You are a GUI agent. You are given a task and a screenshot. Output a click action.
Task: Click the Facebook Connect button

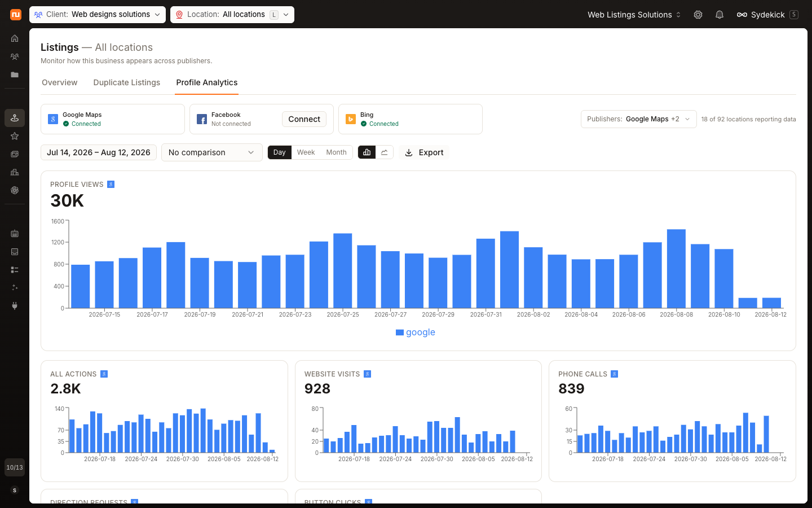click(304, 119)
